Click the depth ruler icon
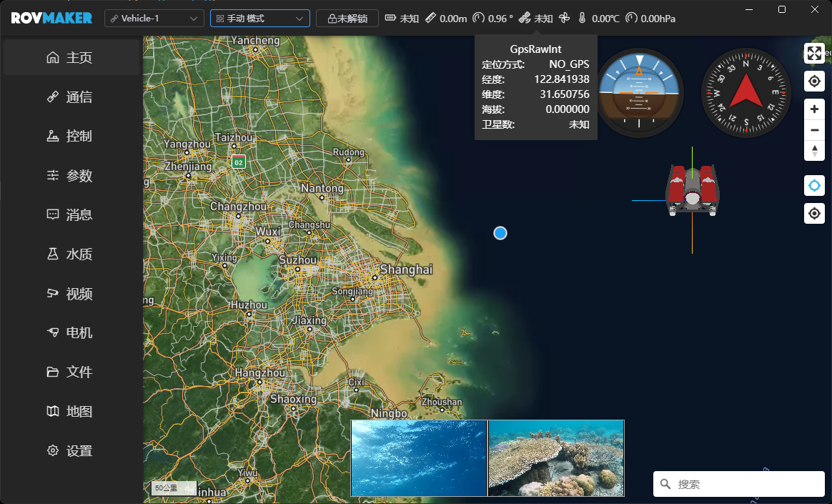This screenshot has width=832, height=504. coord(430,19)
